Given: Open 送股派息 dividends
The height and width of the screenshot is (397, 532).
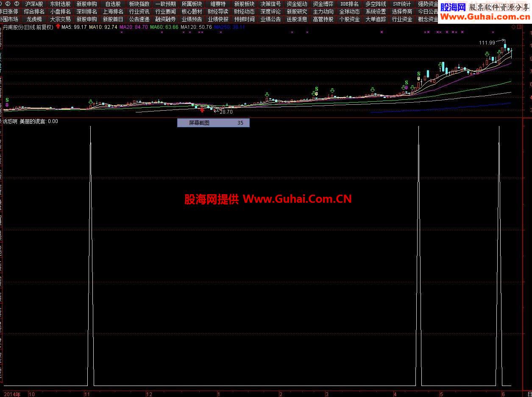Looking at the screenshot, I should pyautogui.click(x=297, y=19).
